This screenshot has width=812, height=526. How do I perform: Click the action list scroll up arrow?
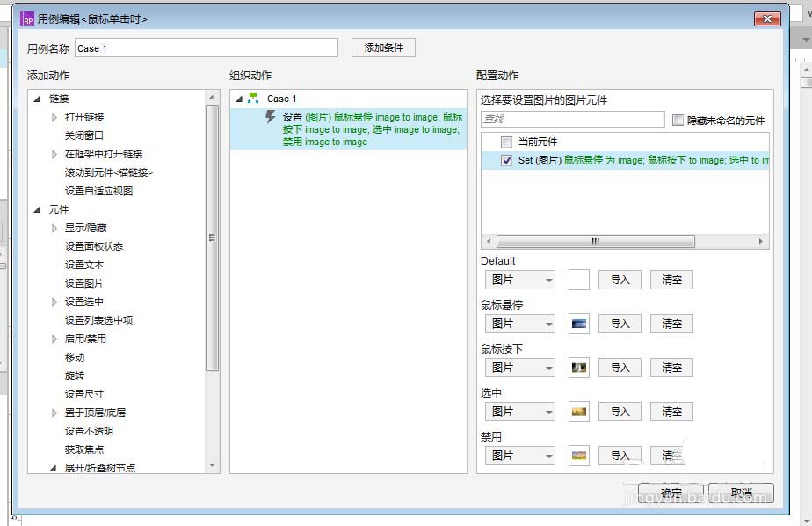[x=212, y=97]
